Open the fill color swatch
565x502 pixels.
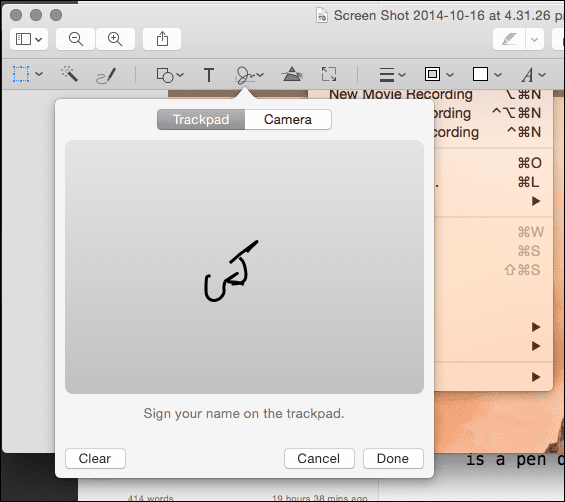[x=480, y=74]
